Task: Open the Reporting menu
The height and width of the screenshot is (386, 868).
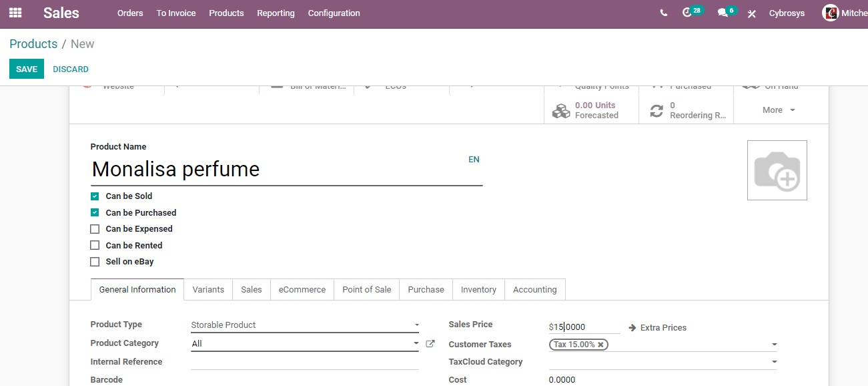Action: (276, 13)
